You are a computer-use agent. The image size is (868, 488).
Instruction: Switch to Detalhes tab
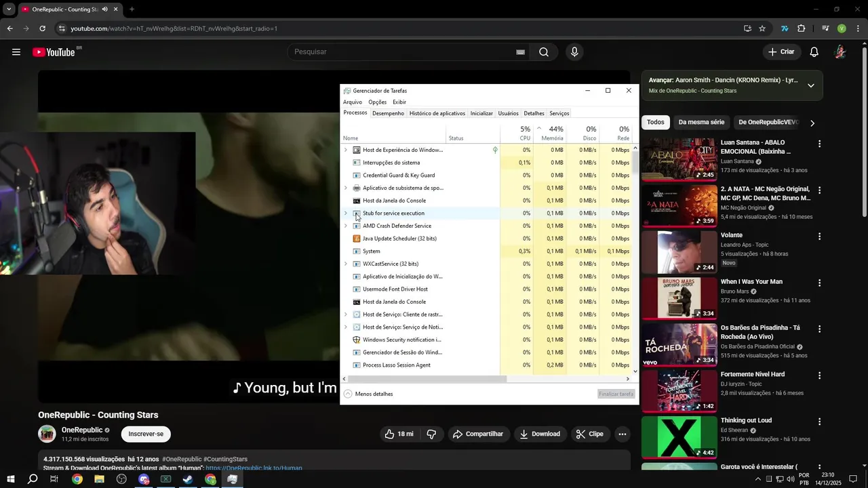coord(534,113)
